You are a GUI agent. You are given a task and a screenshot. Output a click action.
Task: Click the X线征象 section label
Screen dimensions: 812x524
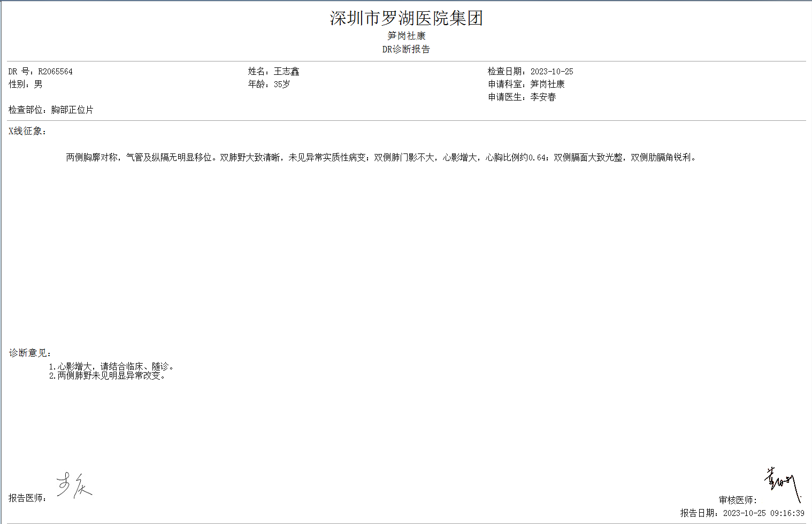tap(27, 132)
